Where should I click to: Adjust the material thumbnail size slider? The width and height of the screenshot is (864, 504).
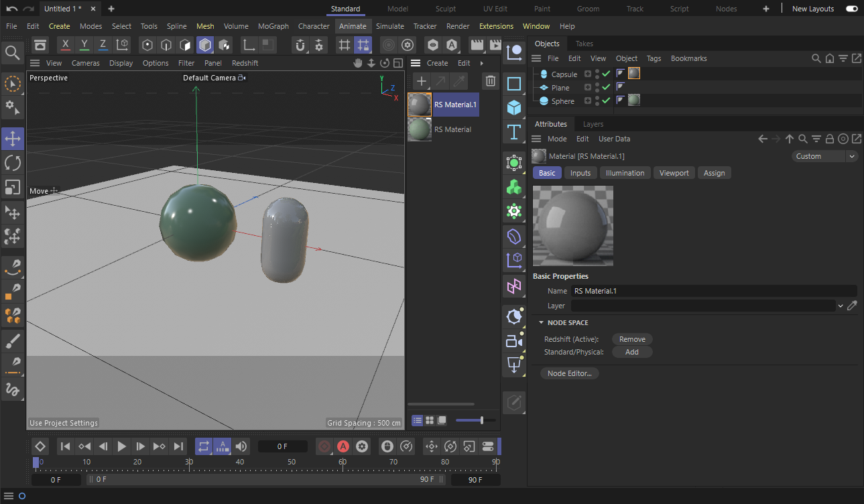481,420
